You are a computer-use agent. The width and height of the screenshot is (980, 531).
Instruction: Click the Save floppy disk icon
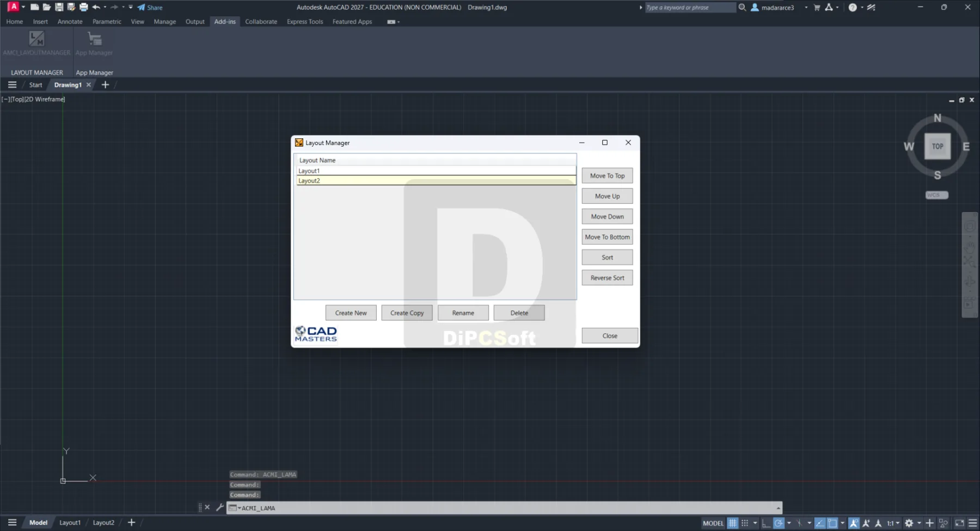(59, 7)
